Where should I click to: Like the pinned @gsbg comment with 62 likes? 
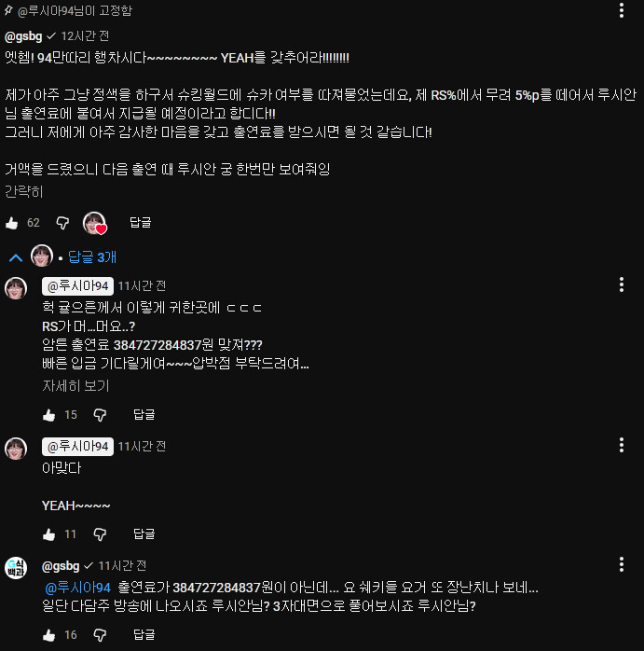pos(11,223)
